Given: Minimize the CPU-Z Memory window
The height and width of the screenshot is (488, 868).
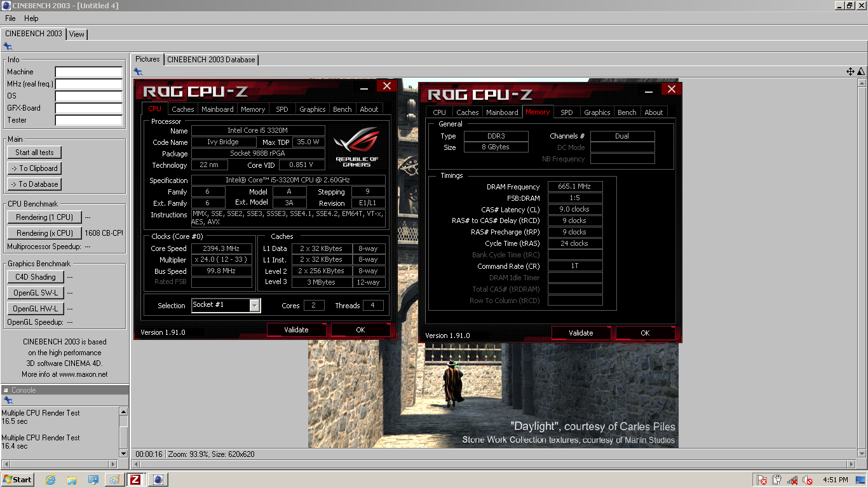Looking at the screenshot, I should tap(649, 91).
